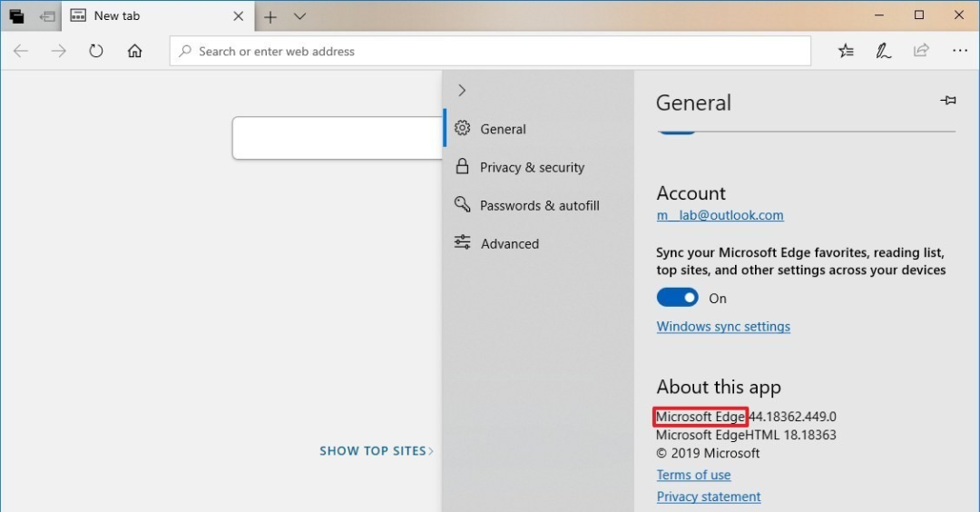Refresh the current page
980x512 pixels.
tap(95, 51)
